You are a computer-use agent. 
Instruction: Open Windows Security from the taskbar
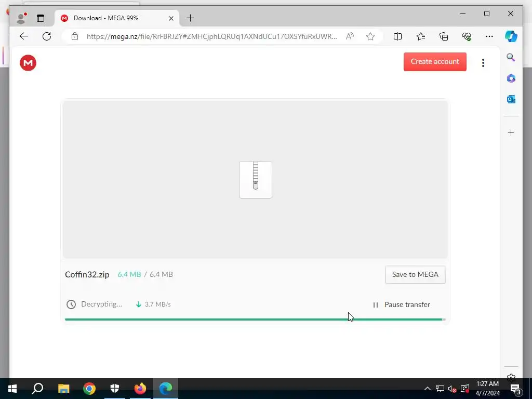pyautogui.click(x=115, y=389)
